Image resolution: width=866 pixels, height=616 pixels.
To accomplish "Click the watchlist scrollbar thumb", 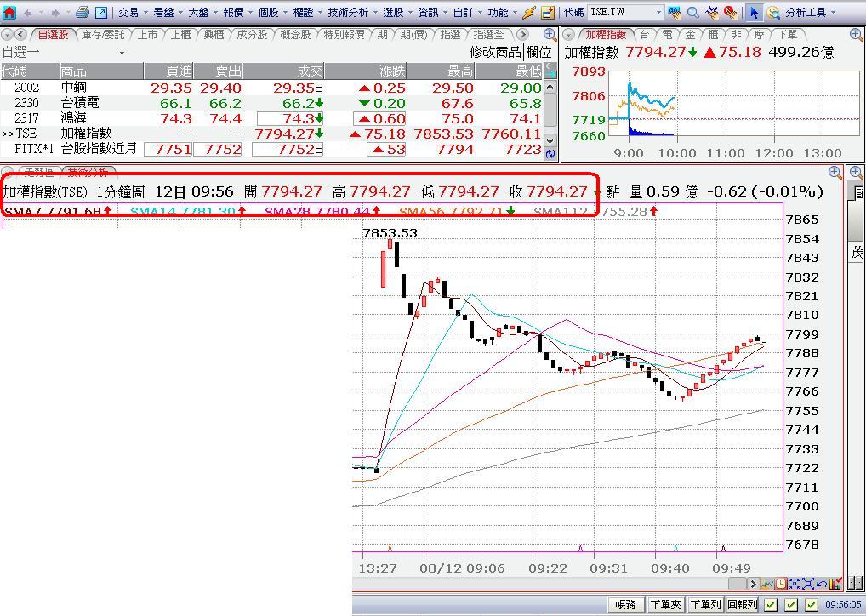I will coord(550,110).
